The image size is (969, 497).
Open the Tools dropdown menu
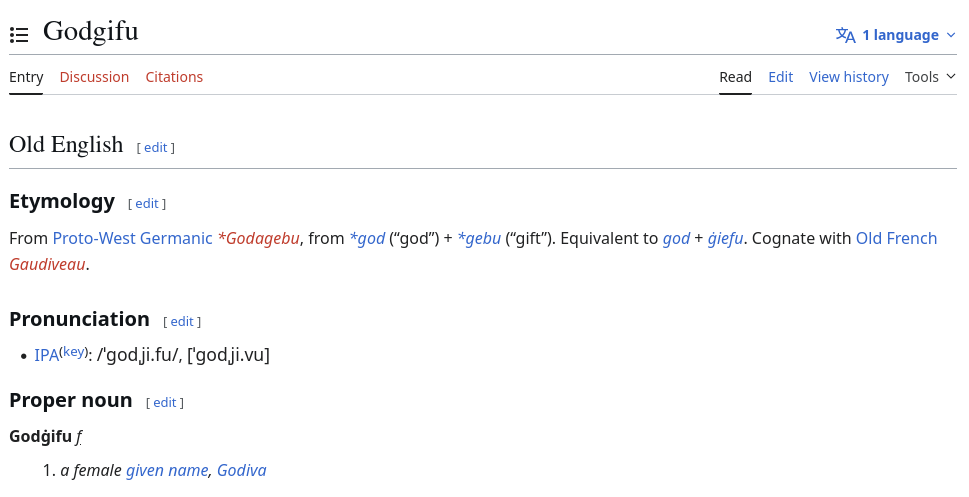point(930,77)
